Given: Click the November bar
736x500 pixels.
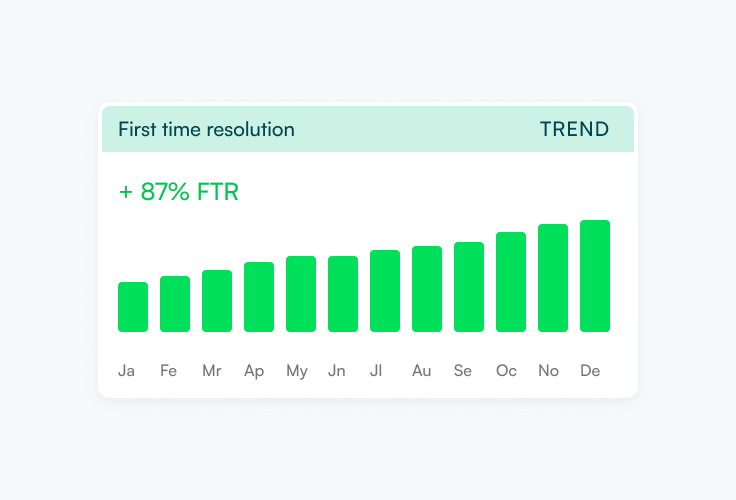Looking at the screenshot, I should 553,278.
